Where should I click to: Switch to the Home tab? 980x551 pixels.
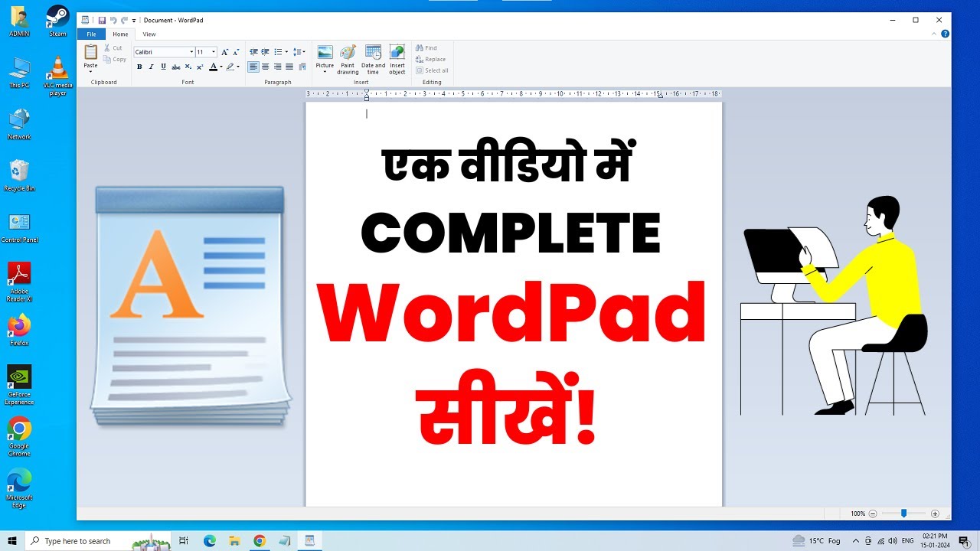click(120, 34)
